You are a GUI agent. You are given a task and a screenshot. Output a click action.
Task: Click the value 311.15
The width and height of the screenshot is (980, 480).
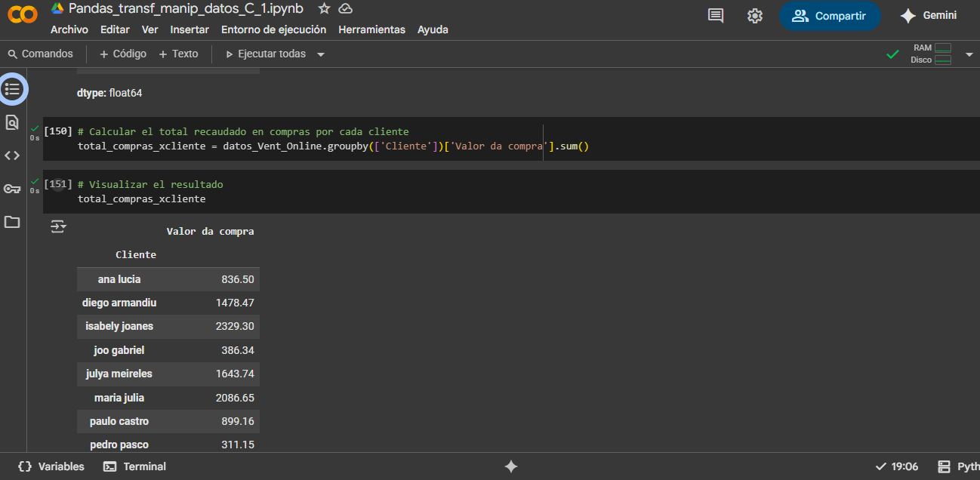238,445
